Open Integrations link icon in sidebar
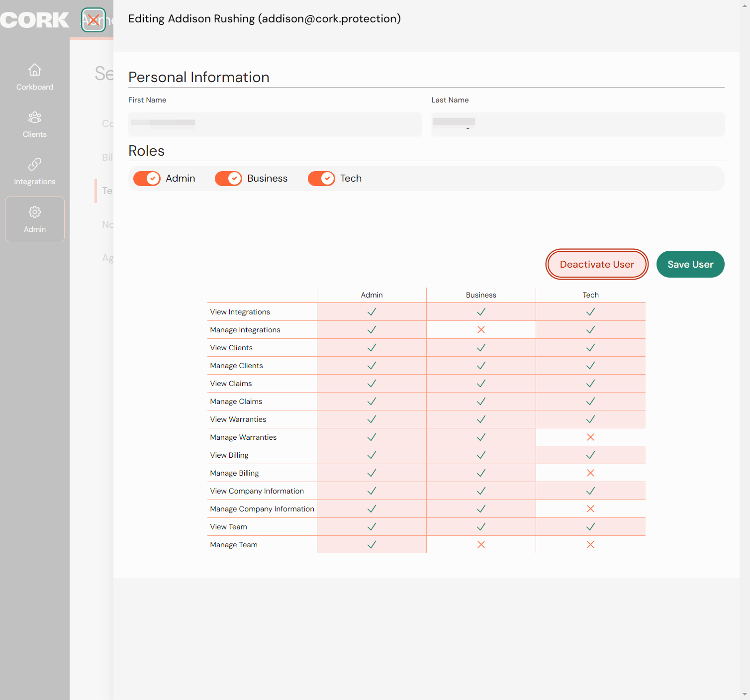The image size is (750, 700). point(35,164)
